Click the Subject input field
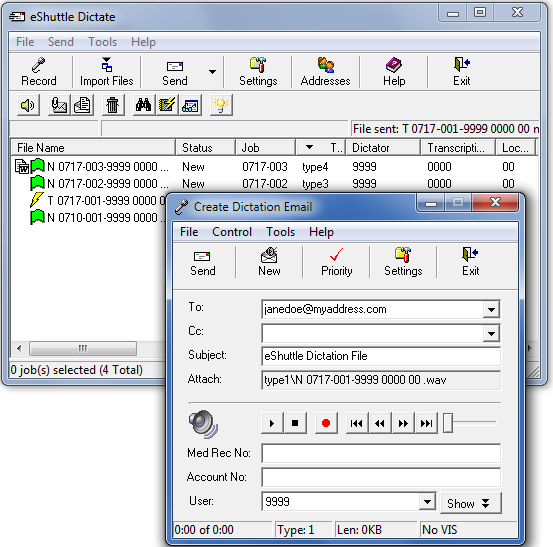This screenshot has width=553, height=547. coord(381,356)
